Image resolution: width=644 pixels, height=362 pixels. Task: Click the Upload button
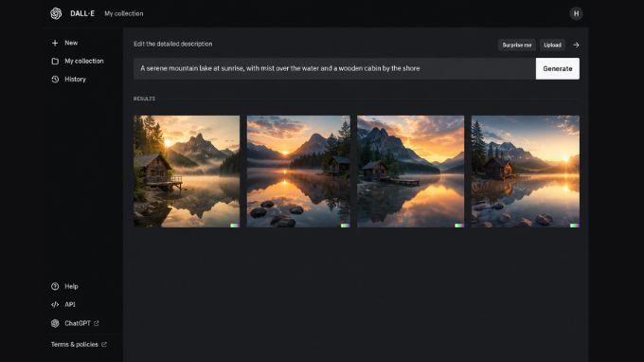[x=552, y=45]
